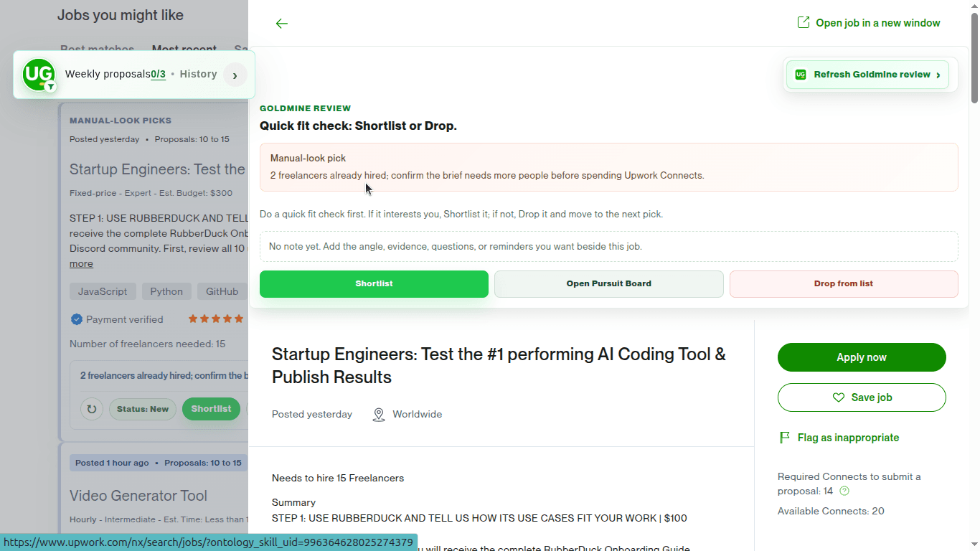The height and width of the screenshot is (551, 980).
Task: Open Pursuit Board
Action: pos(608,283)
